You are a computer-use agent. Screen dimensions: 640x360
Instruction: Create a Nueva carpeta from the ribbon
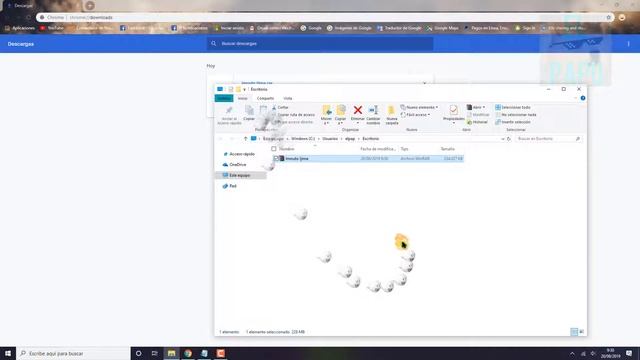(391, 114)
